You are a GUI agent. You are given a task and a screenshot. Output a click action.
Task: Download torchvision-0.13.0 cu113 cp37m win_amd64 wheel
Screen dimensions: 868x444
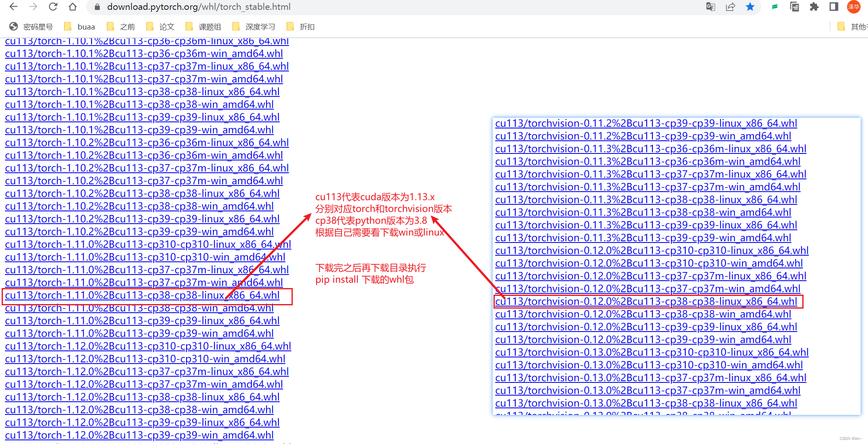[648, 391]
